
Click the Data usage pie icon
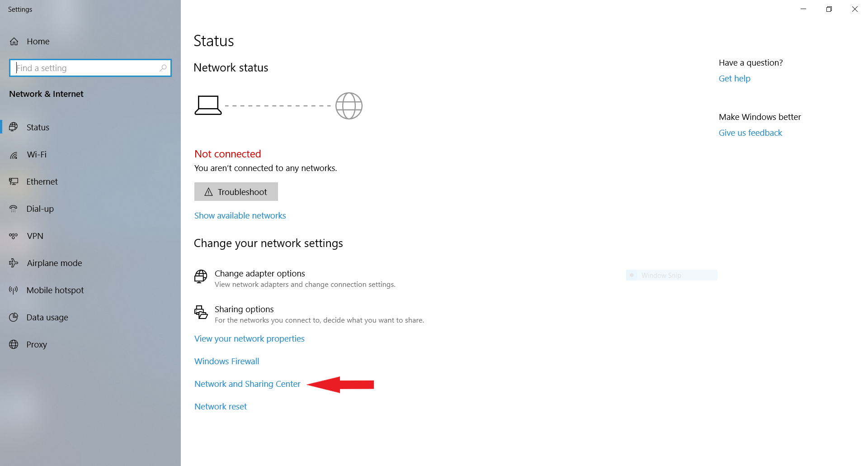14,317
